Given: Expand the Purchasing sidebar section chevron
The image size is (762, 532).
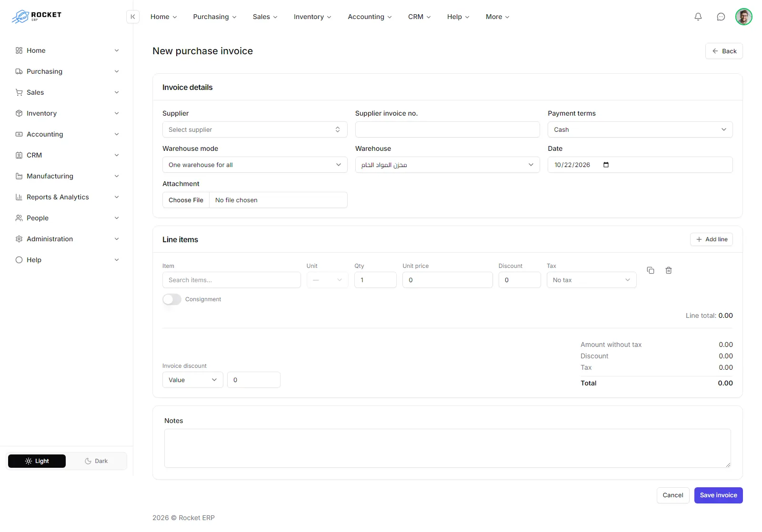Looking at the screenshot, I should click(x=117, y=71).
